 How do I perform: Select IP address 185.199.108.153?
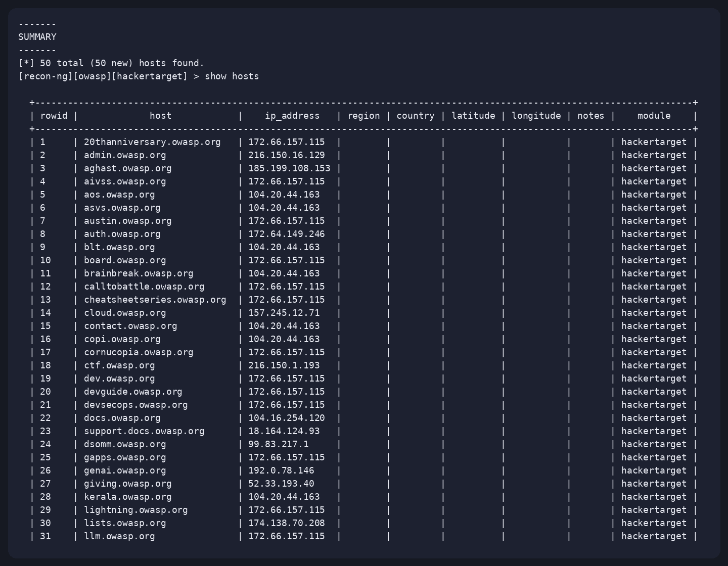(289, 168)
